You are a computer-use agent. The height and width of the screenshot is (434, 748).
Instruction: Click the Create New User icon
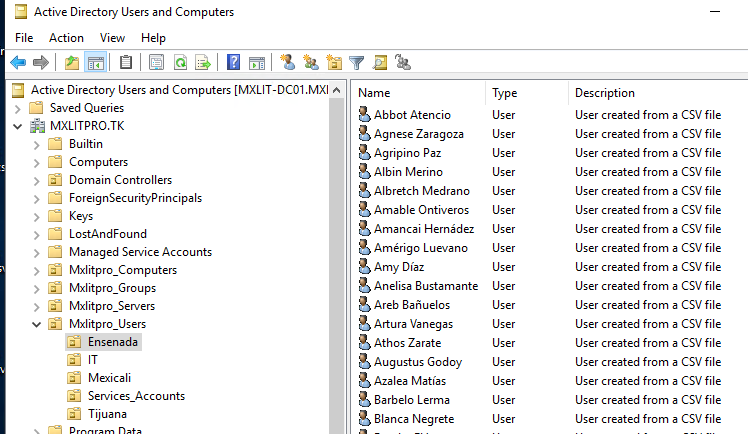click(x=288, y=63)
